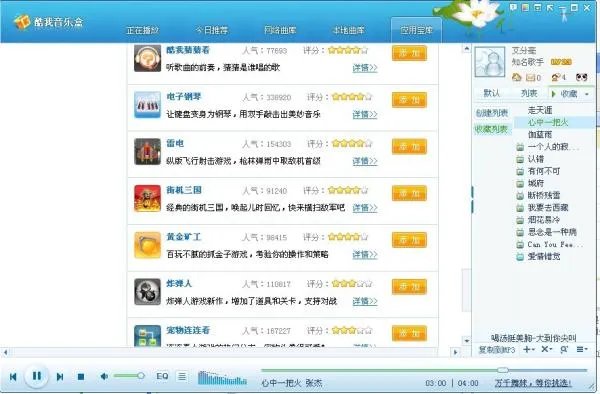Toggle the lyrics panel icon next to EQ
The height and width of the screenshot is (394, 600).
click(x=182, y=376)
